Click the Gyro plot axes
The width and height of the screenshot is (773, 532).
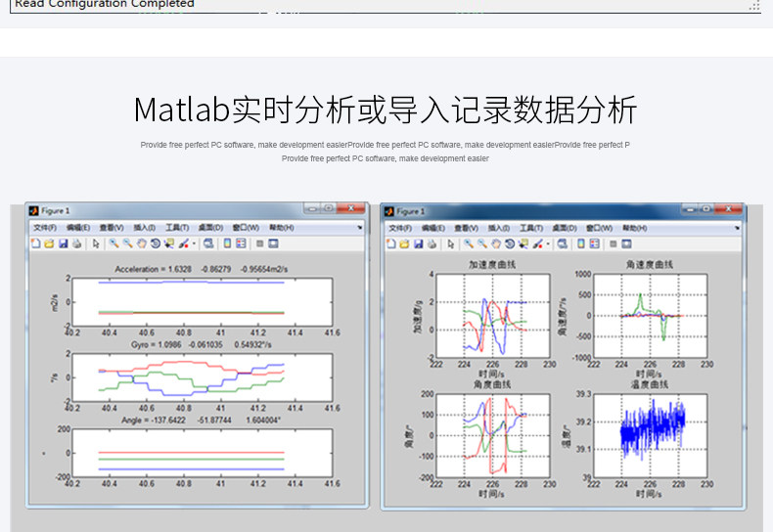point(203,377)
